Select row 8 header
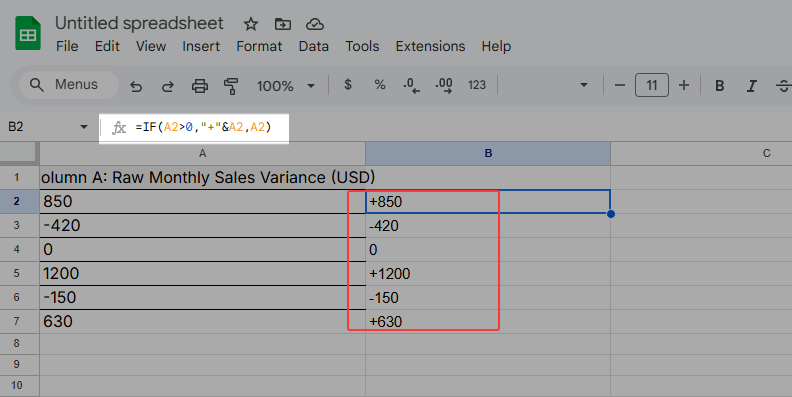 coord(19,343)
